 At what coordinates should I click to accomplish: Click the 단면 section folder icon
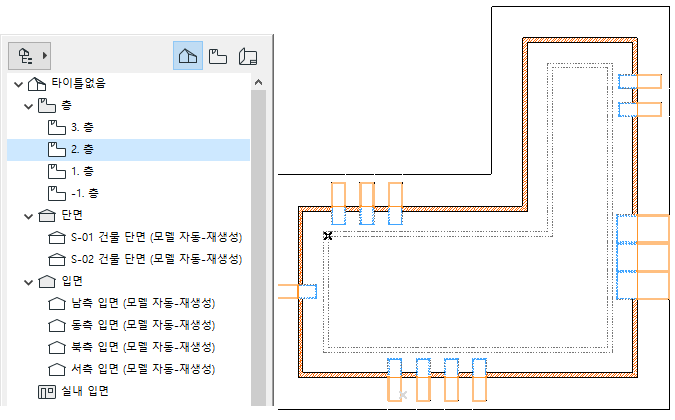click(47, 216)
